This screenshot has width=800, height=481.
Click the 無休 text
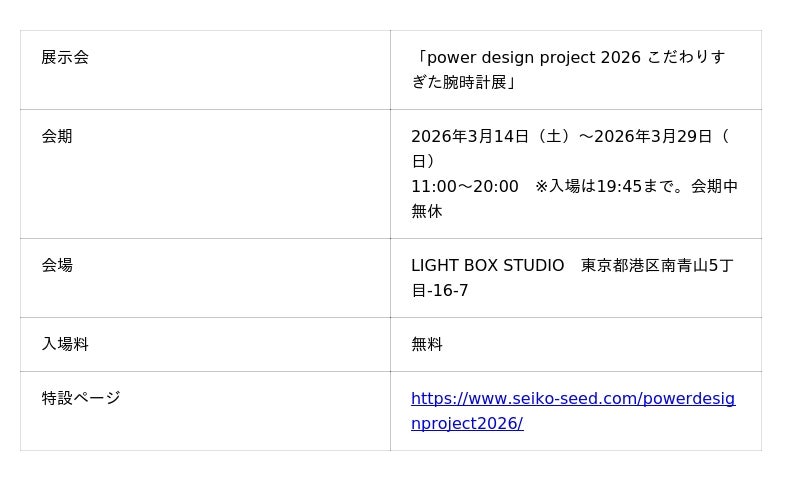(x=427, y=212)
